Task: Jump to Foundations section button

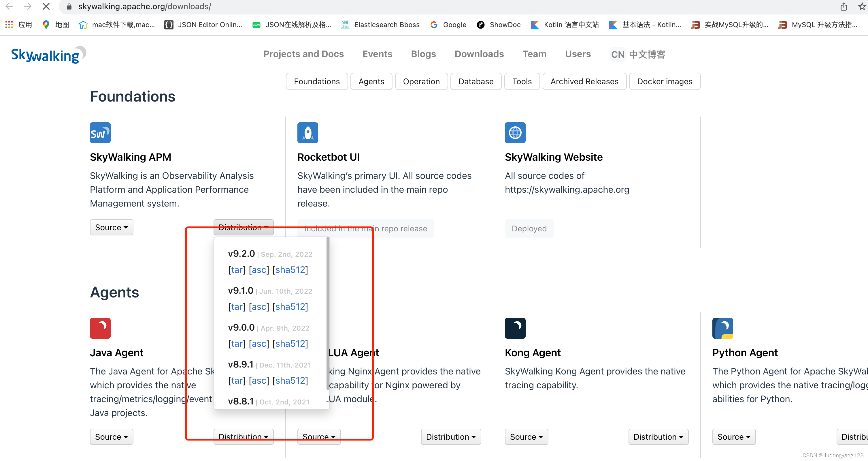Action: coord(317,81)
